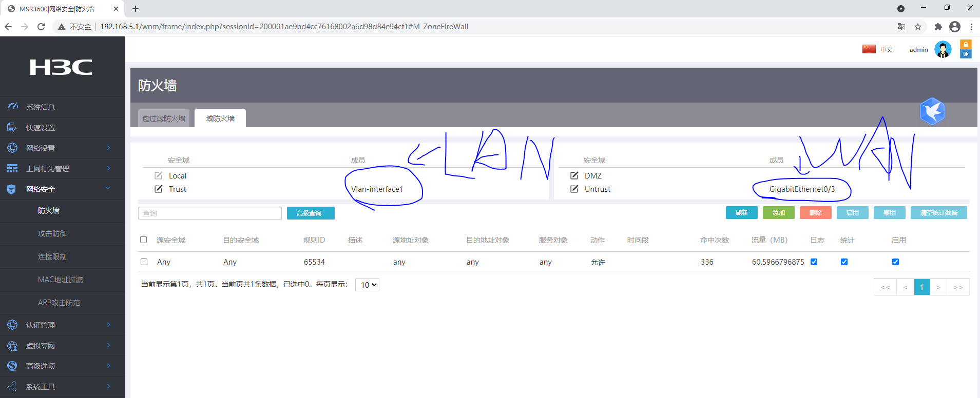Click the red 删除 button
The height and width of the screenshot is (398, 980).
point(816,212)
